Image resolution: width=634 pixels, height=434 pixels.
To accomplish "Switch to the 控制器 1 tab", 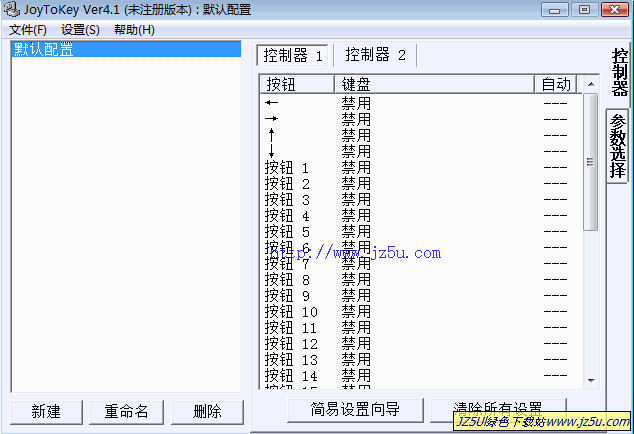I will coord(292,55).
